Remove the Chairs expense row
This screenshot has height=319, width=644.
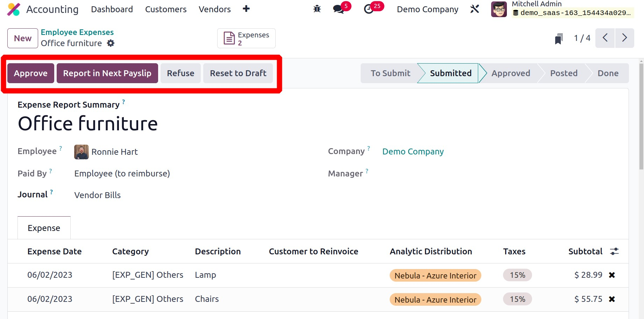(612, 299)
